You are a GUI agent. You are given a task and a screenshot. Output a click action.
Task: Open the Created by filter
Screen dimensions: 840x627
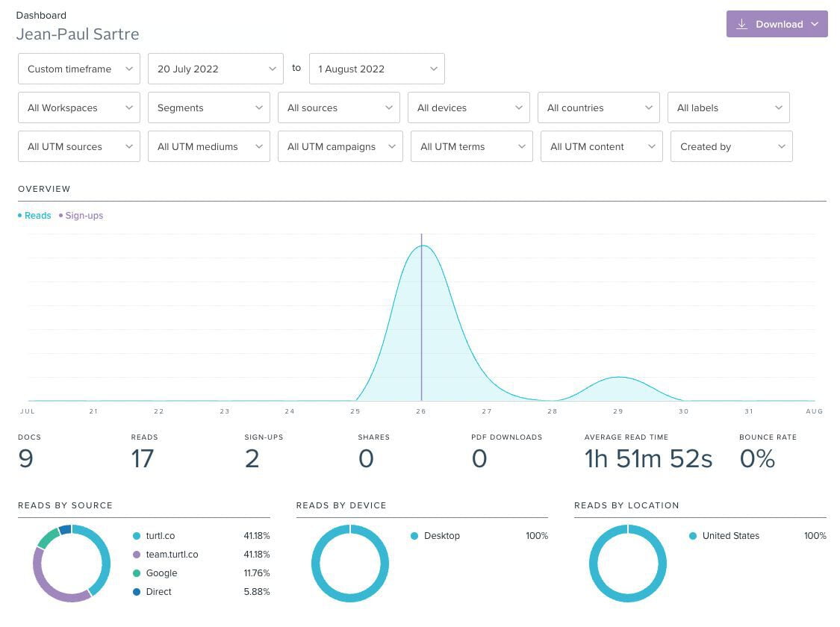point(731,146)
